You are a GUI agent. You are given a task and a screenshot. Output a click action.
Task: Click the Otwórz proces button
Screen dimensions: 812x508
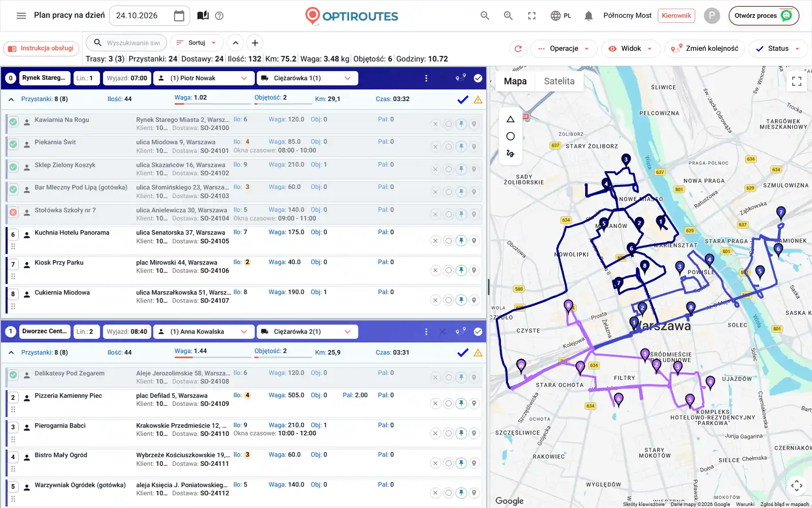point(764,16)
